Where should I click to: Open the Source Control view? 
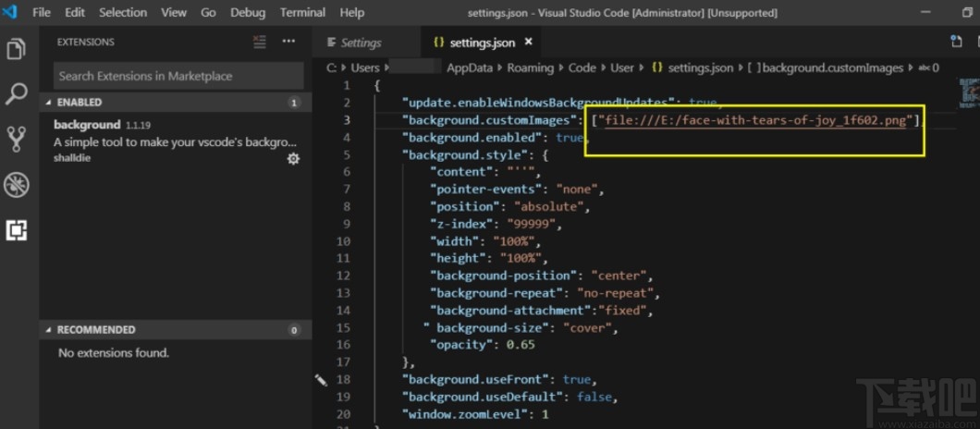tap(17, 140)
